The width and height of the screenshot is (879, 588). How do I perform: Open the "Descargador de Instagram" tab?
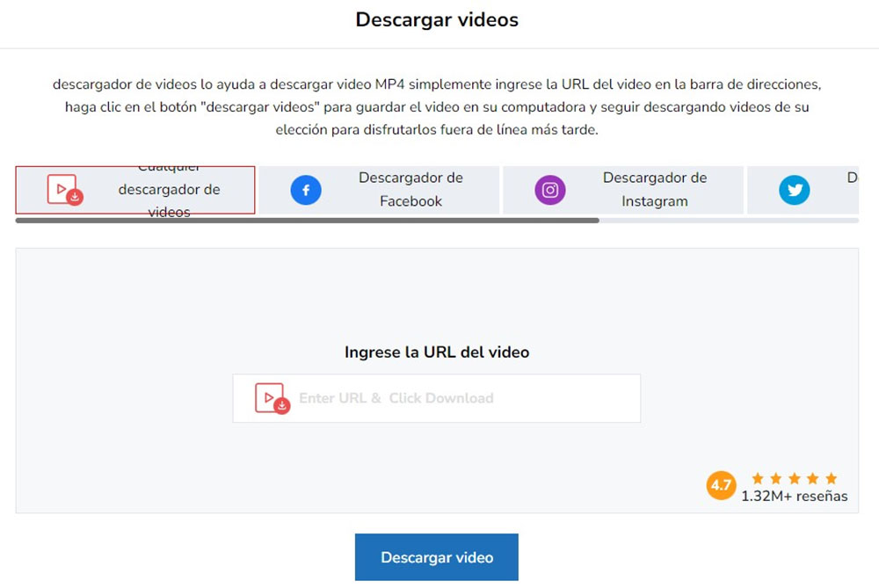654,190
